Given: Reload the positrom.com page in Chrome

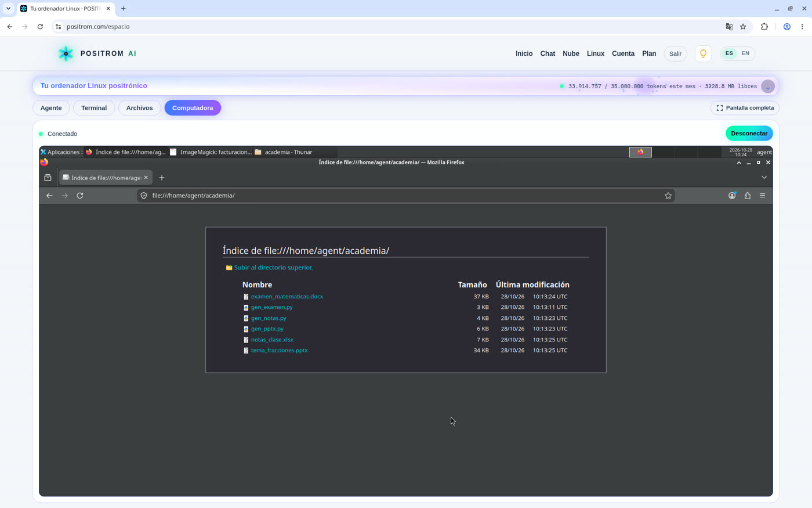Looking at the screenshot, I should (x=40, y=27).
